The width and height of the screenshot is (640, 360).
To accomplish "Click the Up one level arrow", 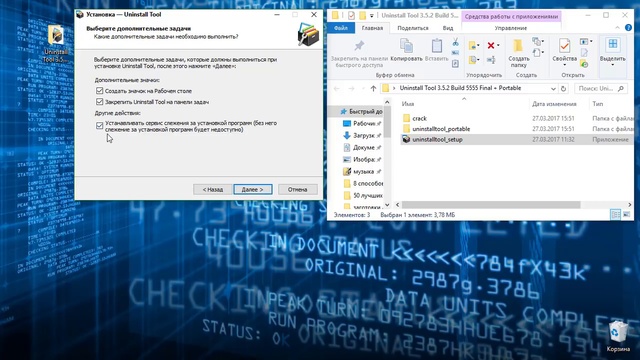I will pos(373,88).
